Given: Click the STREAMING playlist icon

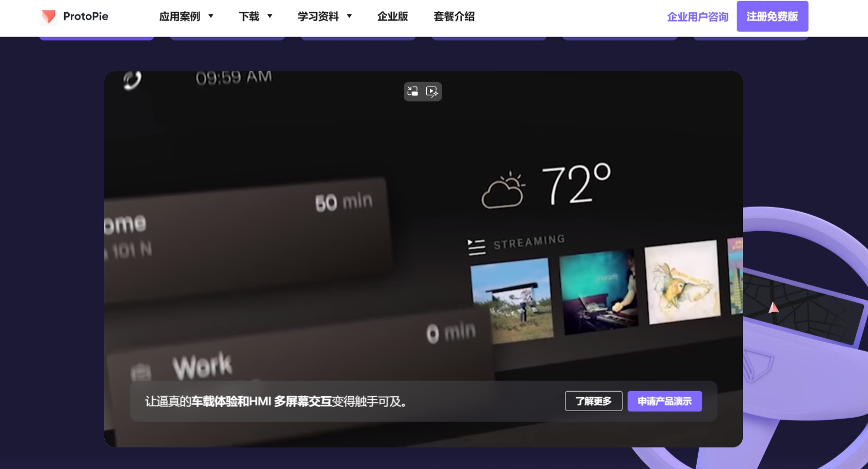Looking at the screenshot, I should (477, 247).
